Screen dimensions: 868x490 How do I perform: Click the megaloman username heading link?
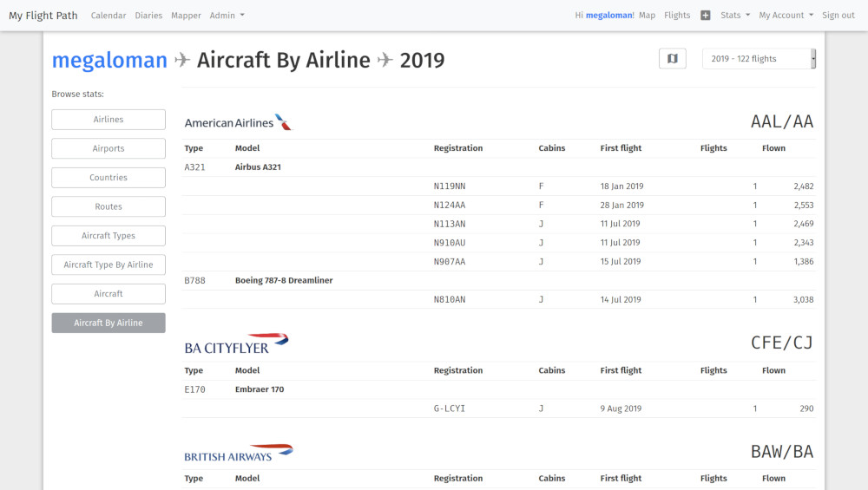click(109, 60)
